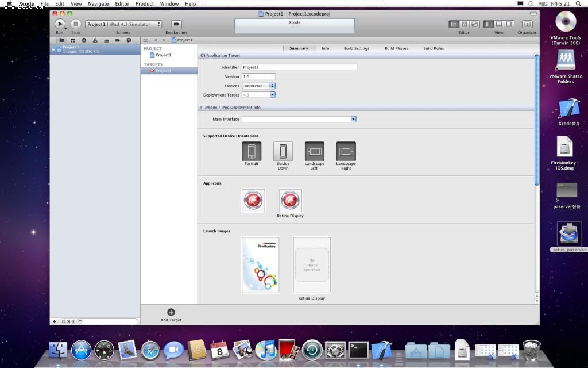Viewport: 588px width, 368px height.
Task: Click the empty Retina Display launch image well
Action: 312,264
